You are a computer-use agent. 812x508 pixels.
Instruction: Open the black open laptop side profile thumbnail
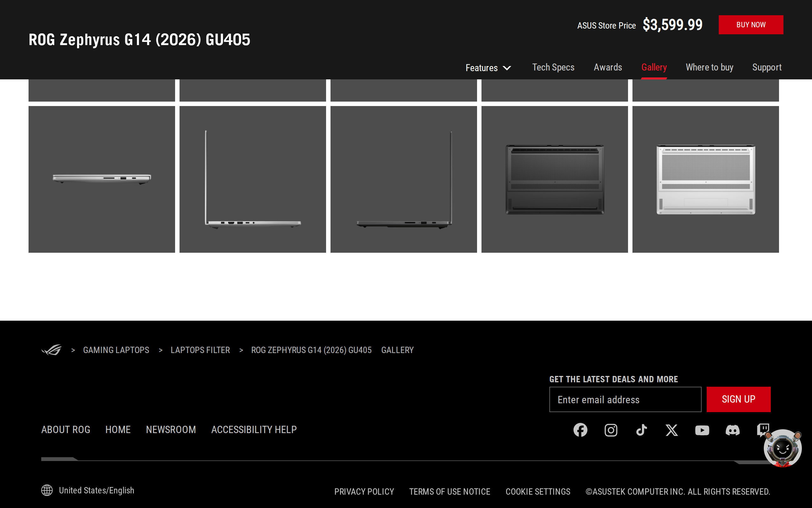click(404, 179)
